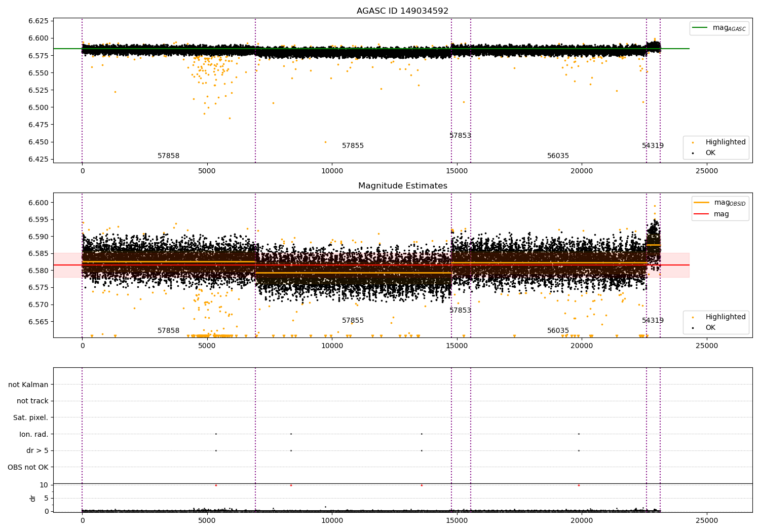Click y-axis tick 6.565 in Magnitude Estimates plot

[x=39, y=322]
